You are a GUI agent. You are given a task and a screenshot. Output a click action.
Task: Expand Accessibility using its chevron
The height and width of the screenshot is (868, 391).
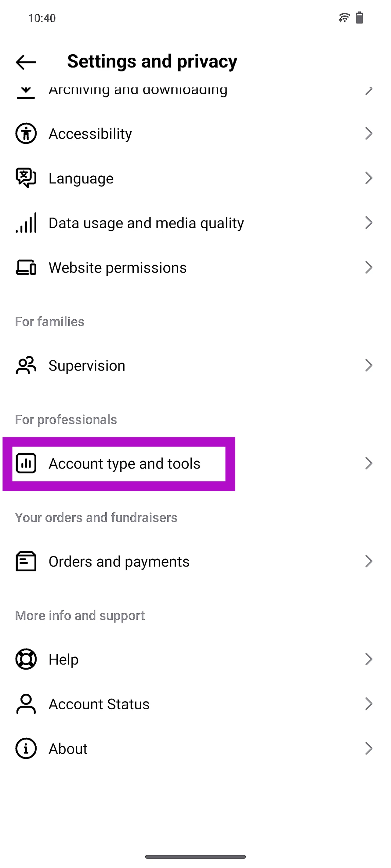point(369,133)
